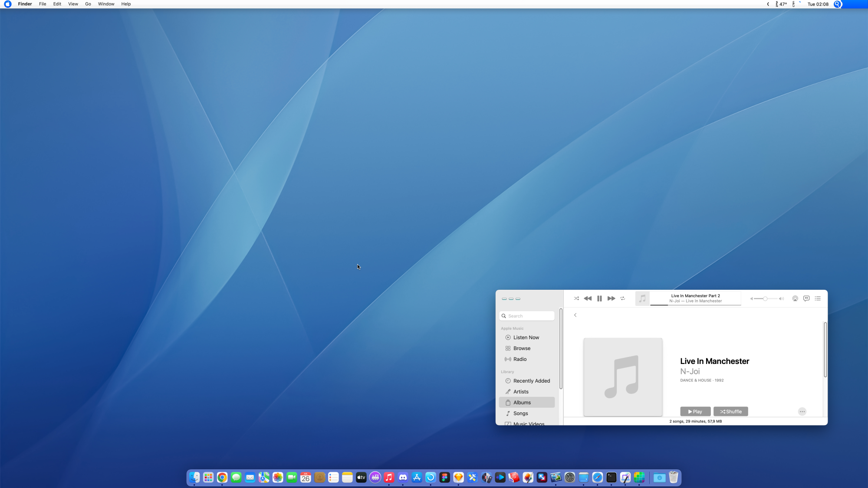Click the lyrics view icon
This screenshot has height=488, width=868.
click(807, 298)
